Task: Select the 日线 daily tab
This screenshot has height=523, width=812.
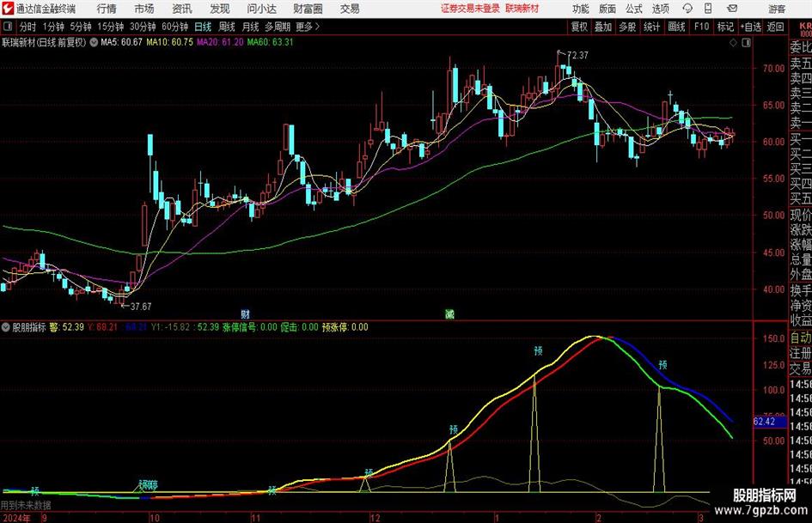Action: click(203, 27)
